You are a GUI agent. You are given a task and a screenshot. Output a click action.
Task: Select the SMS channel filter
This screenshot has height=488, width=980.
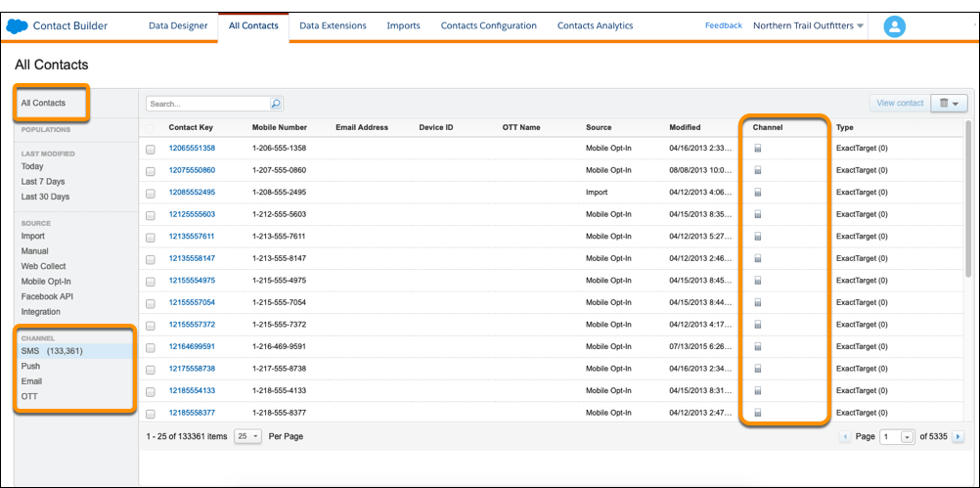[x=74, y=351]
